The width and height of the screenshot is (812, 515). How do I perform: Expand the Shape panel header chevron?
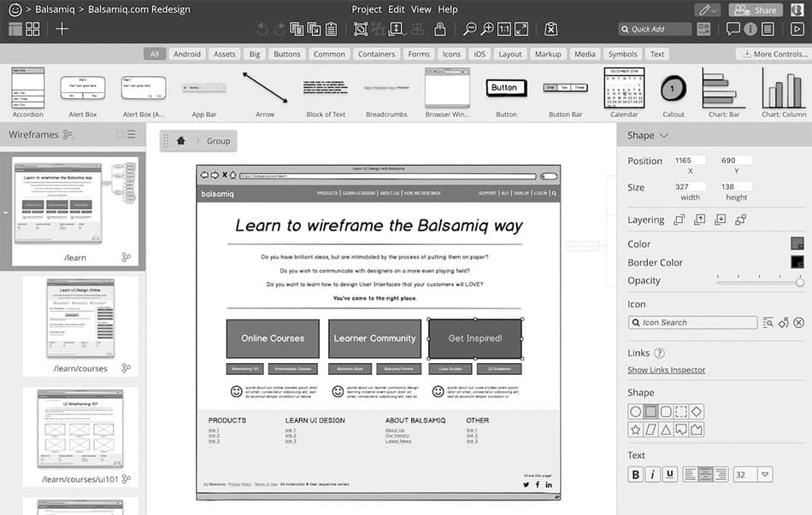[664, 136]
